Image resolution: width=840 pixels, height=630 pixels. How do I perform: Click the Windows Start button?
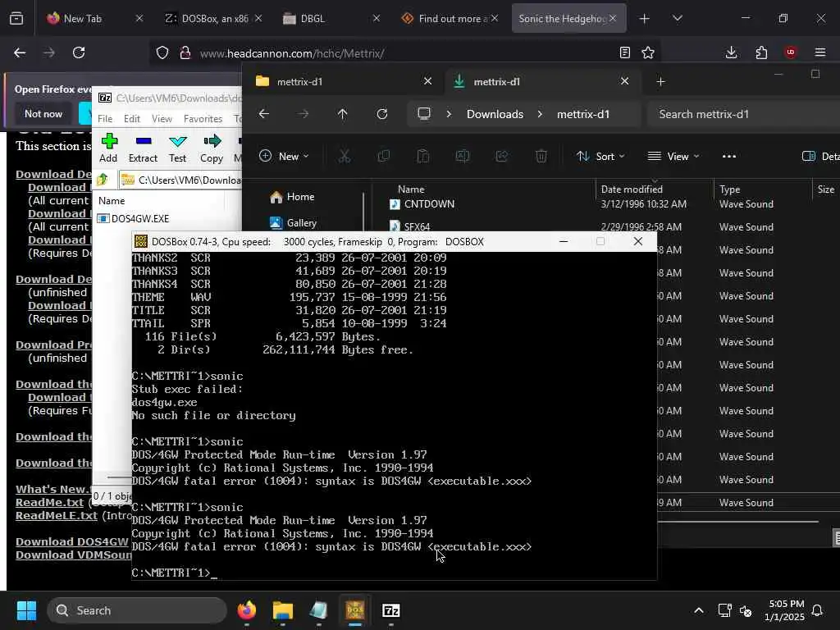26,610
